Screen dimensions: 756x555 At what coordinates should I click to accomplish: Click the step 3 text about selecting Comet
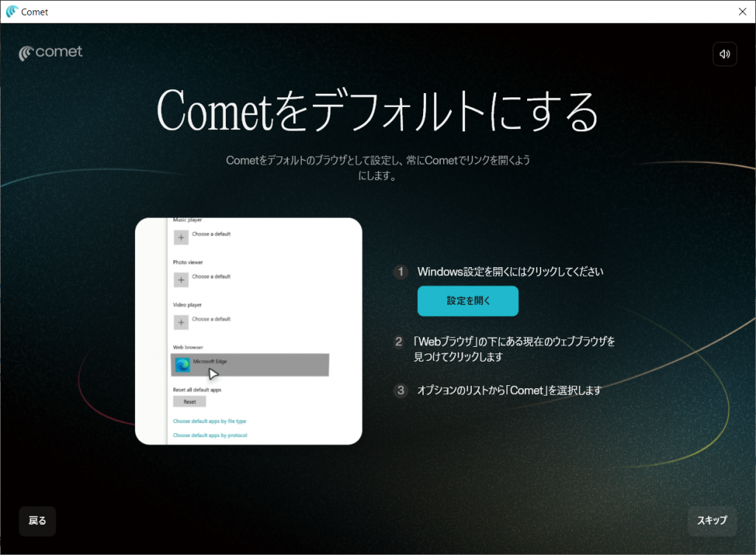click(509, 391)
